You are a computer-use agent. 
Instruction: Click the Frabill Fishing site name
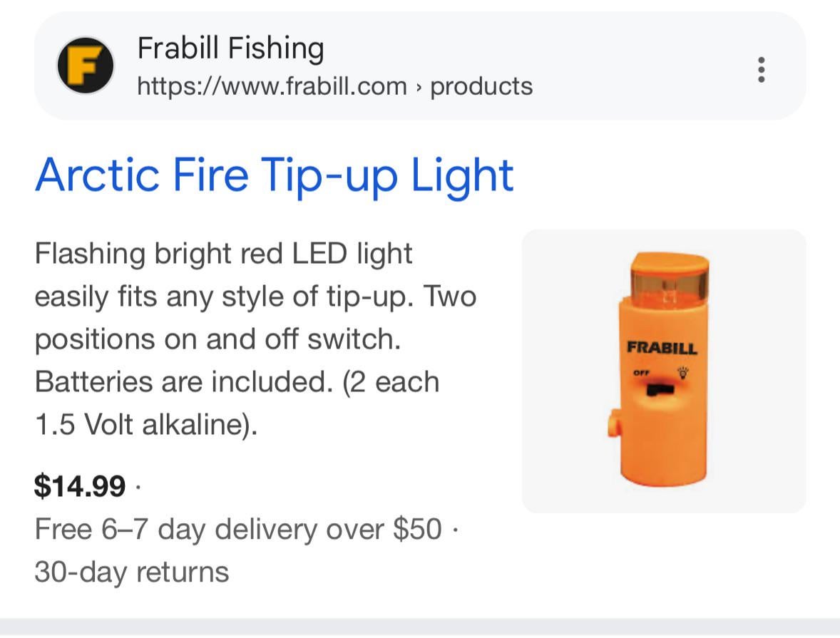(230, 48)
